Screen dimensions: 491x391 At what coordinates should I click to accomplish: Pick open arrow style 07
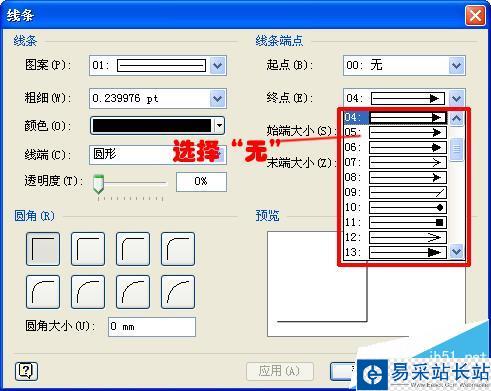pyautogui.click(x=395, y=162)
